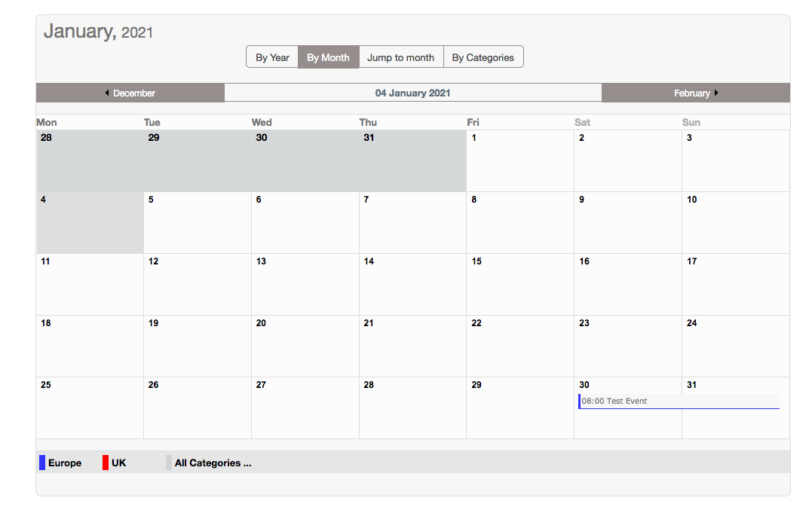The image size is (812, 510).
Task: Select day 4 in the calendar
Action: coord(43,200)
